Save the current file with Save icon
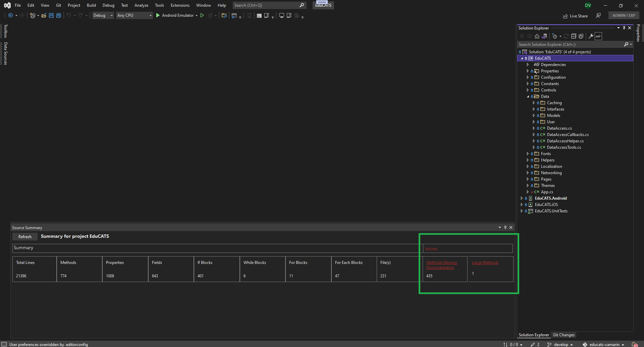 (51, 15)
